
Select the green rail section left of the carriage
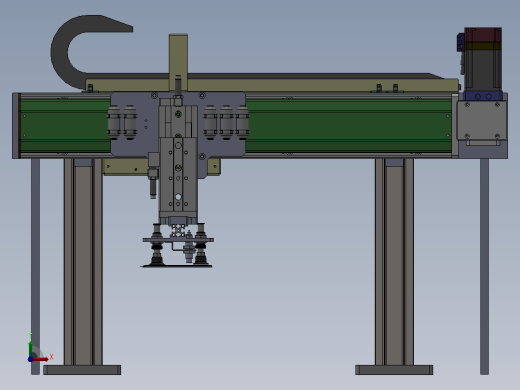(x=65, y=125)
